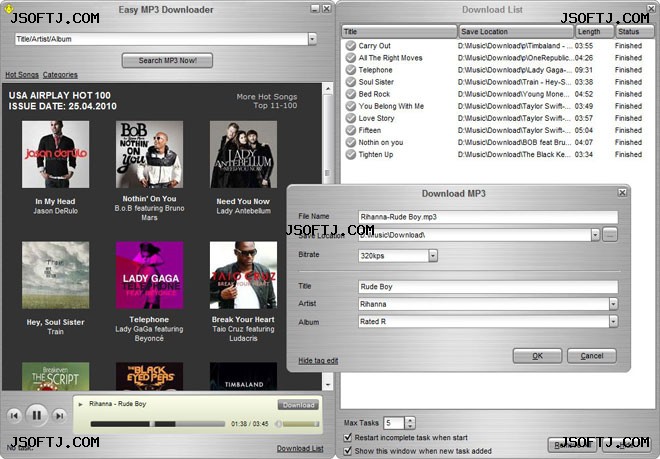Viewport: 660px width, 459px height.
Task: Adjust the player volume slider
Action: tap(301, 424)
